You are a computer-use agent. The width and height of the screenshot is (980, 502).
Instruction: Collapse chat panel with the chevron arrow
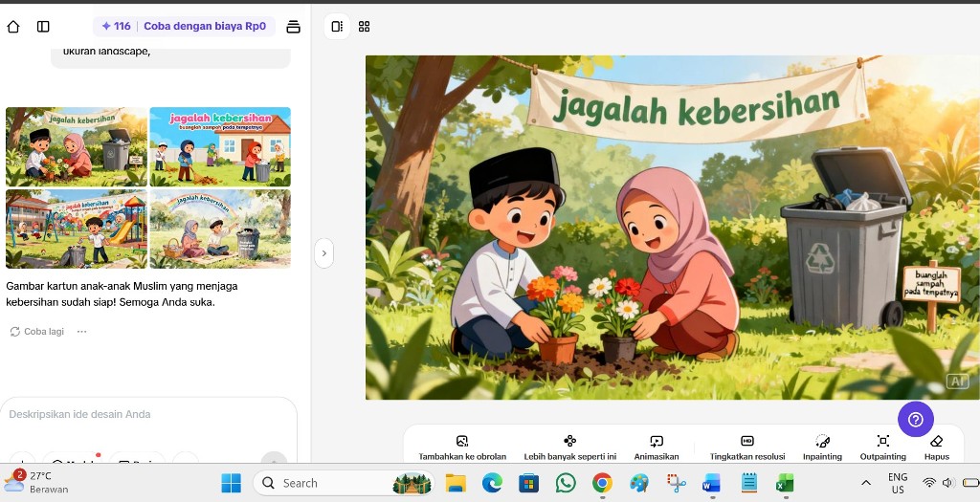click(x=324, y=253)
